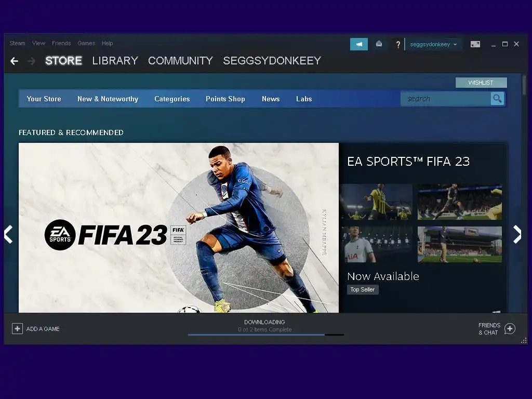This screenshot has height=399, width=532.
Task: Open the Steam menu
Action: [17, 43]
